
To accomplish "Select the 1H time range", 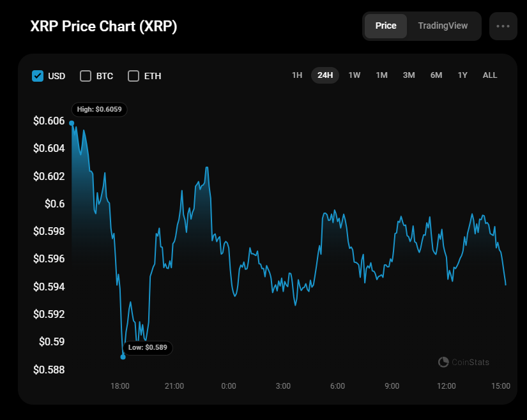I will (297, 75).
